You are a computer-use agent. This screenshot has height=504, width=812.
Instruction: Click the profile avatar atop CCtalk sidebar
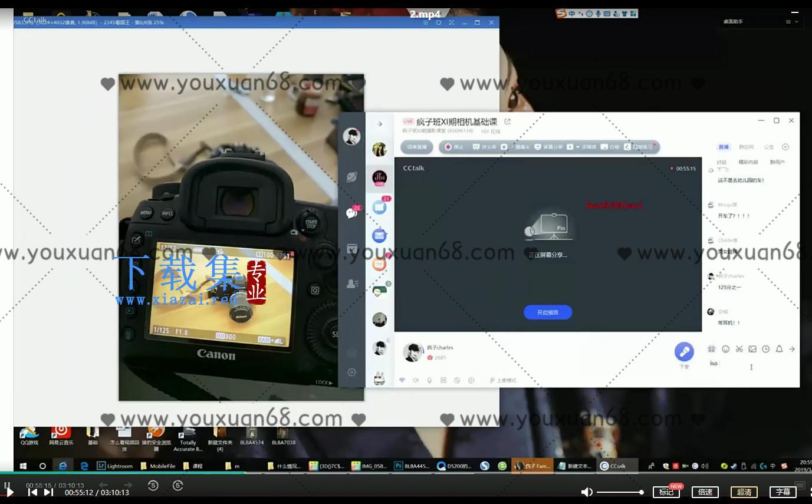[351, 136]
